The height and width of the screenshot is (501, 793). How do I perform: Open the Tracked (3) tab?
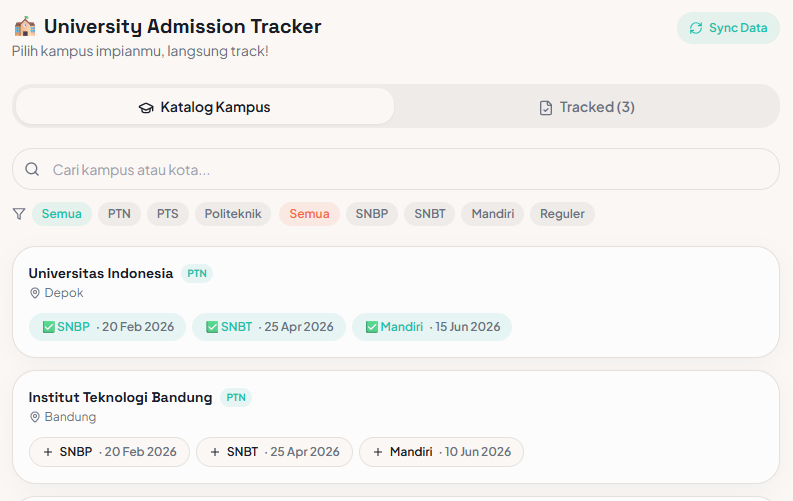[587, 107]
